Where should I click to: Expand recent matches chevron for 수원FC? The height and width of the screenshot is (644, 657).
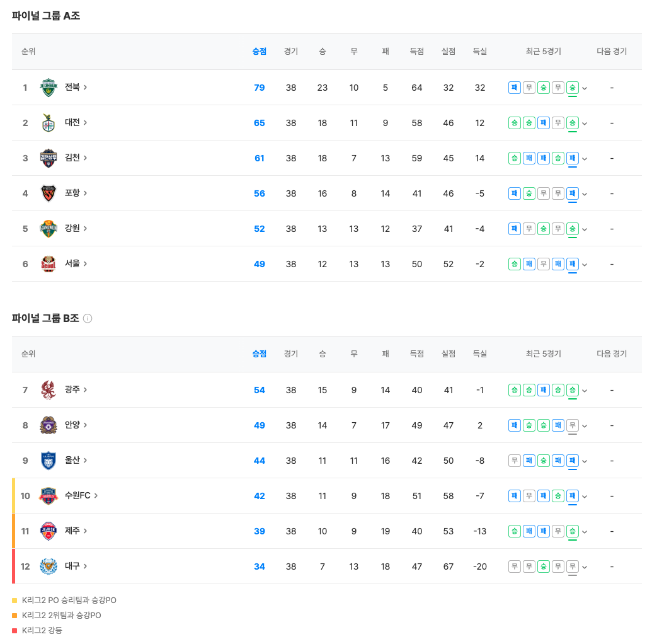point(585,496)
